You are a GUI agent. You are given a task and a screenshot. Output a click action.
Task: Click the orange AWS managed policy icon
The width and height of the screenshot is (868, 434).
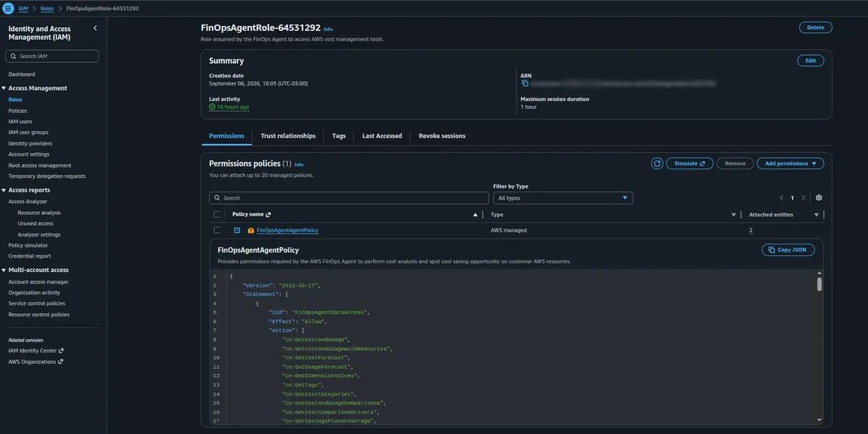251,231
